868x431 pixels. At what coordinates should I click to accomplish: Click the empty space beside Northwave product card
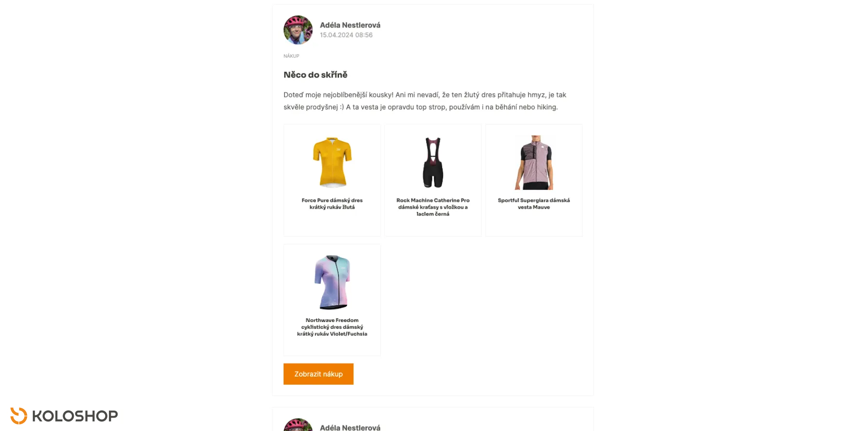click(484, 300)
